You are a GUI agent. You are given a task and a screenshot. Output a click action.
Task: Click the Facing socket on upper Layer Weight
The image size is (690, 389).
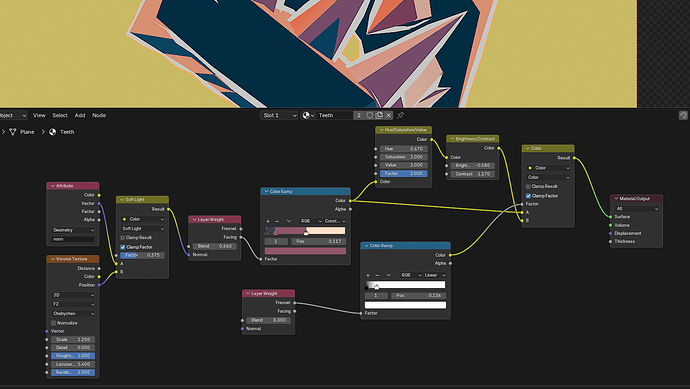(x=241, y=237)
